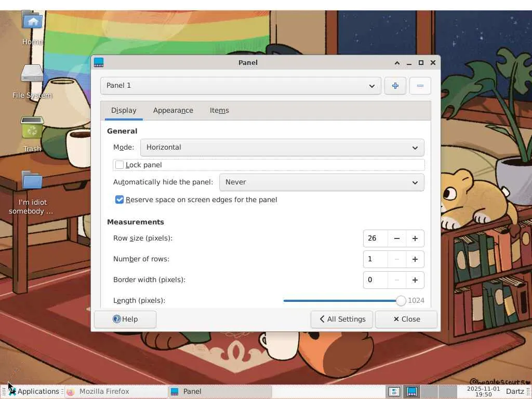Click the Panel taskbar window button
Screen dimensions: 532x399
[x=220, y=392]
